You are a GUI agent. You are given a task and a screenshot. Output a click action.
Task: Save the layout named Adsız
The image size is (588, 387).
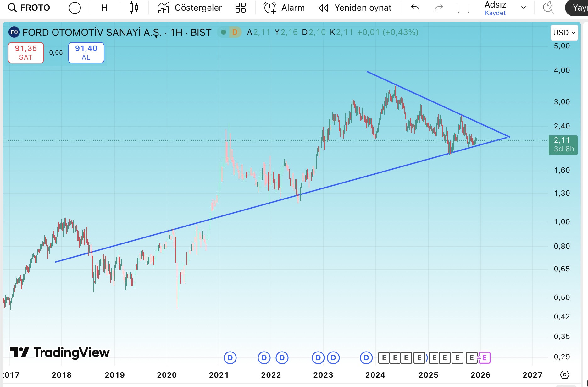495,13
